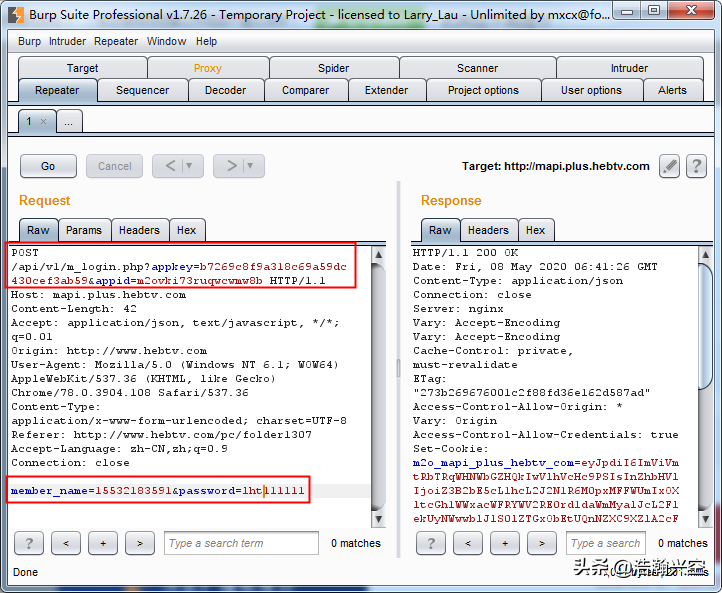Click the password parameter in request body
722x593 pixels.
[207, 491]
